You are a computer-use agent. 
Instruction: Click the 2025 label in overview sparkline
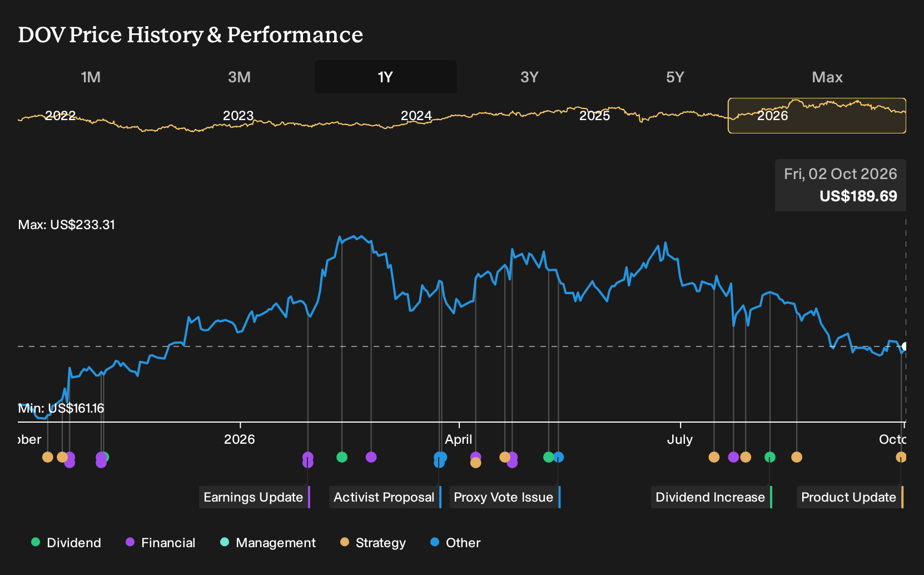coord(594,116)
